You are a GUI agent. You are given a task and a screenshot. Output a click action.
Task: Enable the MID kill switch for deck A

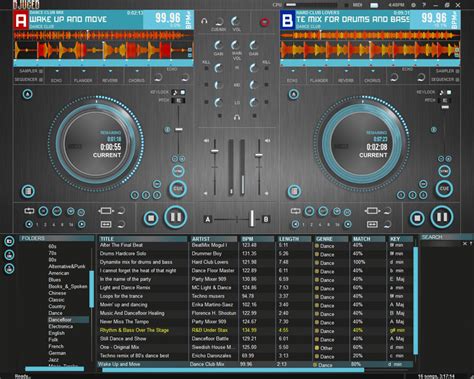[x=206, y=85]
